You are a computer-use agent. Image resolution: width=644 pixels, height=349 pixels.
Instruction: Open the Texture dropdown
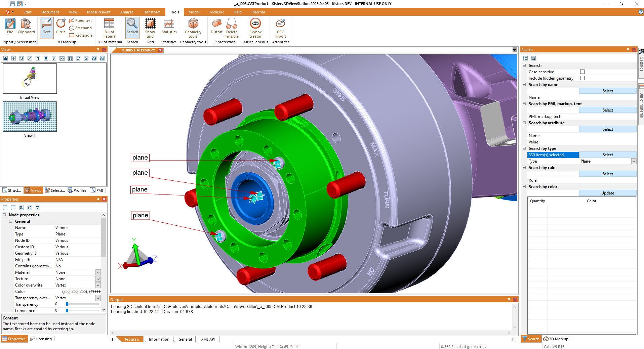click(98, 279)
